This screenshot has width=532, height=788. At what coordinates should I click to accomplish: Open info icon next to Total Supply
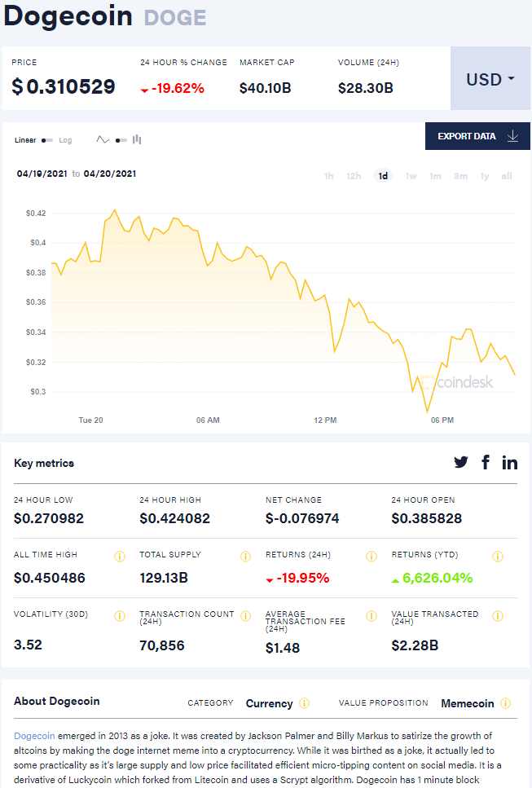click(245, 557)
